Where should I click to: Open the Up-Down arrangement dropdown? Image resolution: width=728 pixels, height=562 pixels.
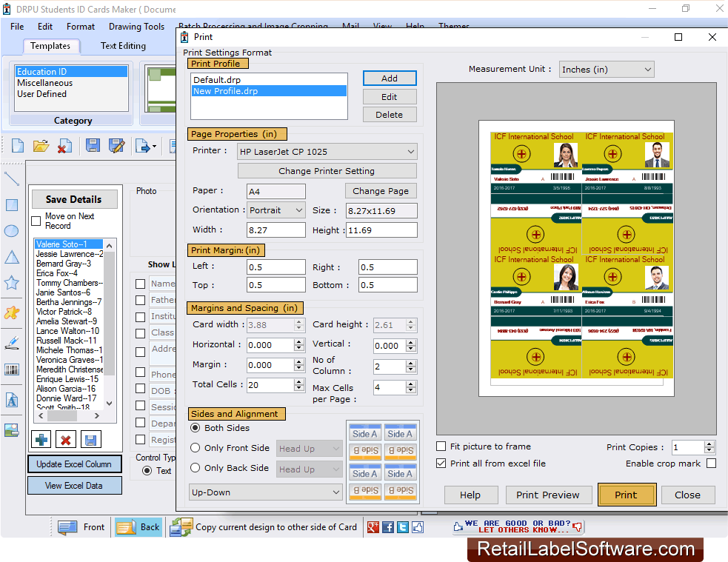point(265,492)
